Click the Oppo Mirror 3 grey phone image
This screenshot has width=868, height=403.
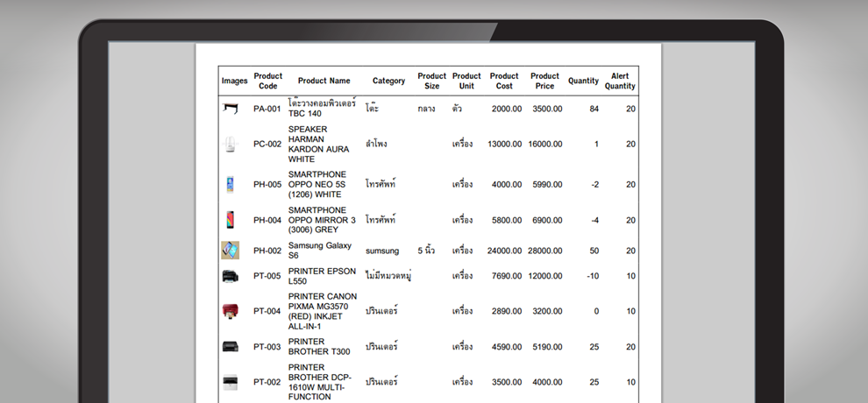231,220
